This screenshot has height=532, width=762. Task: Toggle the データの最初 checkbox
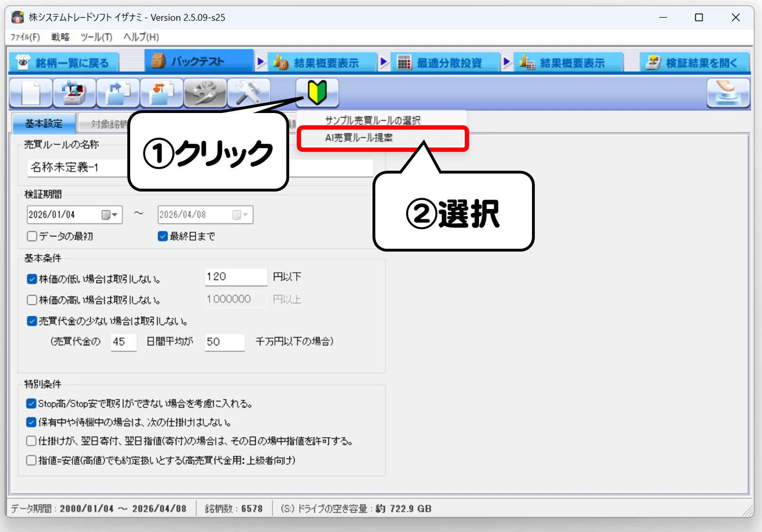tap(32, 236)
